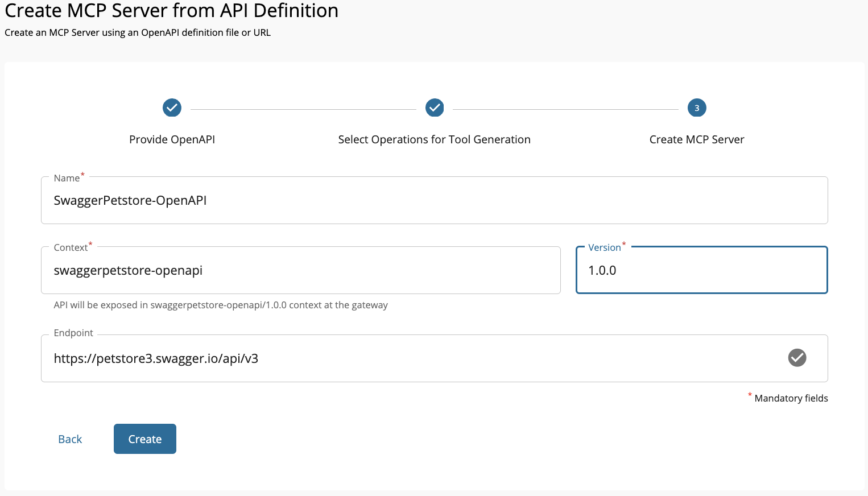Viewport: 868px width, 496px height.
Task: Click the required asterisk beside Name label
Action: (x=82, y=174)
